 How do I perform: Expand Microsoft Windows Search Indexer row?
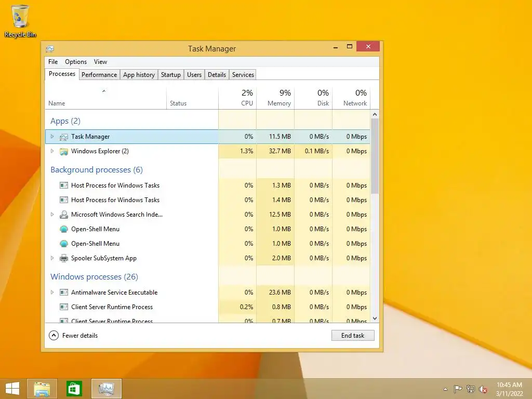click(x=52, y=215)
